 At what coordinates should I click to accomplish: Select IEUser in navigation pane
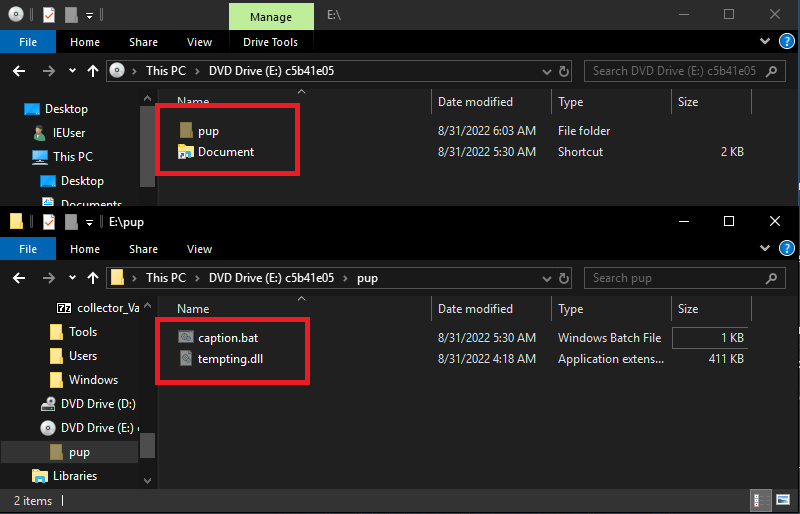coord(69,133)
